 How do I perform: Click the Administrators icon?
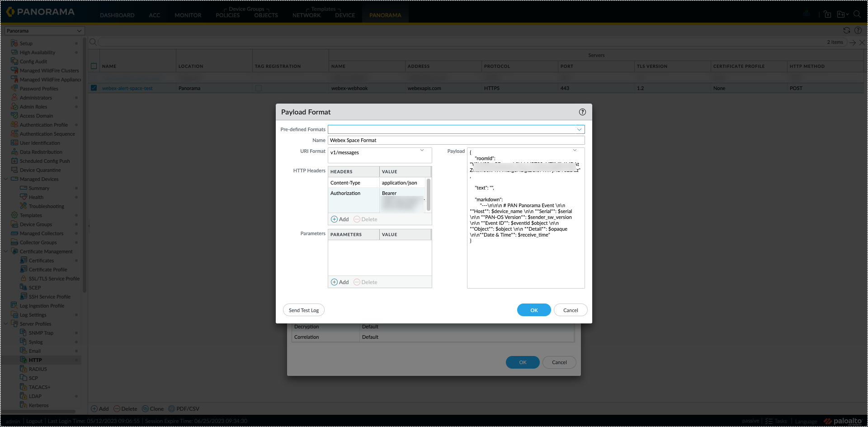pos(14,98)
